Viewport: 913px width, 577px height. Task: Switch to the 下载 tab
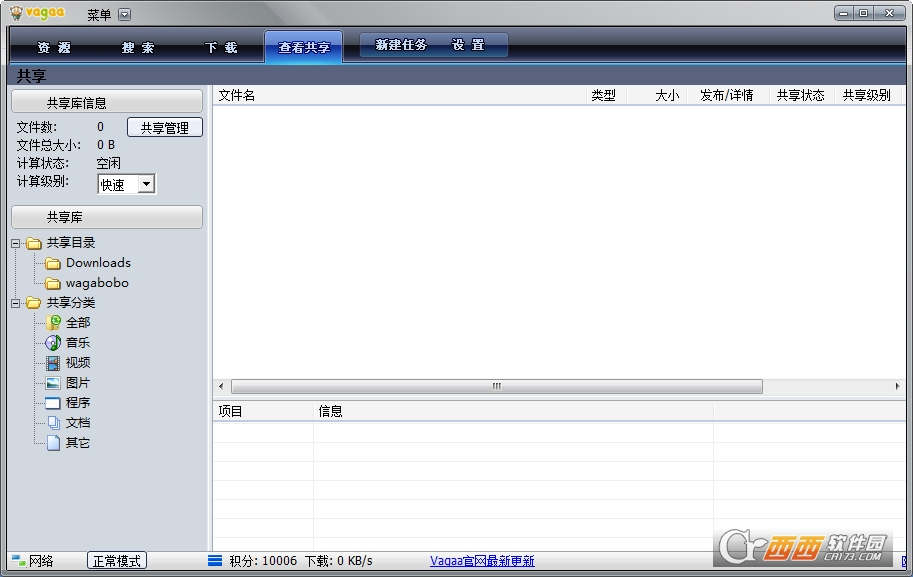click(x=221, y=48)
